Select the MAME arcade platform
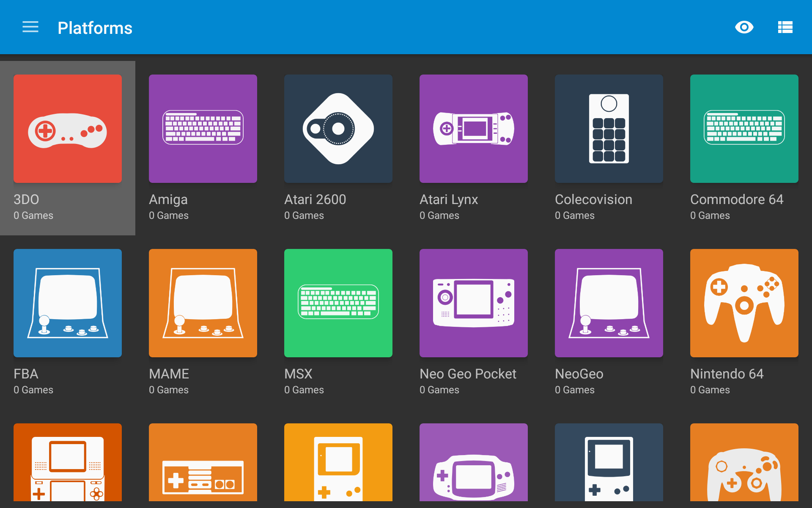The image size is (812, 508). tap(203, 303)
